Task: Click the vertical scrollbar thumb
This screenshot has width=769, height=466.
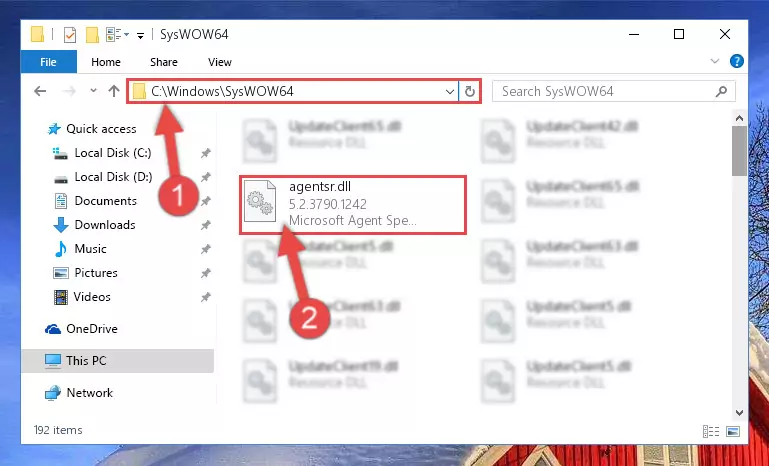Action: pos(740,151)
